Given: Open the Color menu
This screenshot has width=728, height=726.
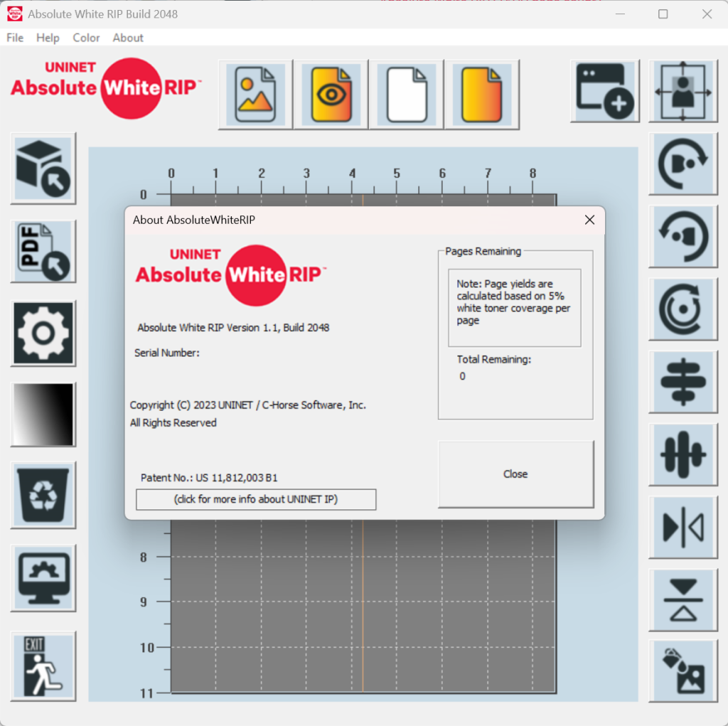Looking at the screenshot, I should [x=86, y=38].
